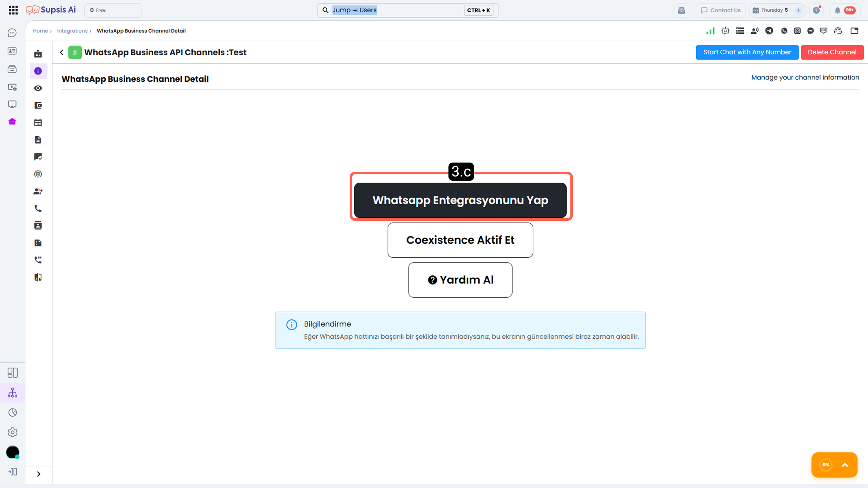This screenshot has width=868, height=488.
Task: Open the SIP phone icon in channel menu
Action: 38,260
